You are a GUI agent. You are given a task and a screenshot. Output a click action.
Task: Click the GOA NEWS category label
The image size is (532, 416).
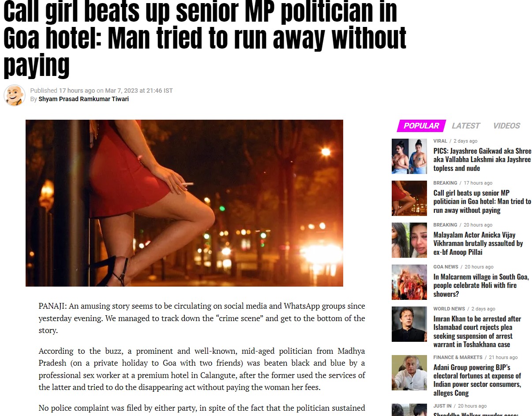coord(446,267)
